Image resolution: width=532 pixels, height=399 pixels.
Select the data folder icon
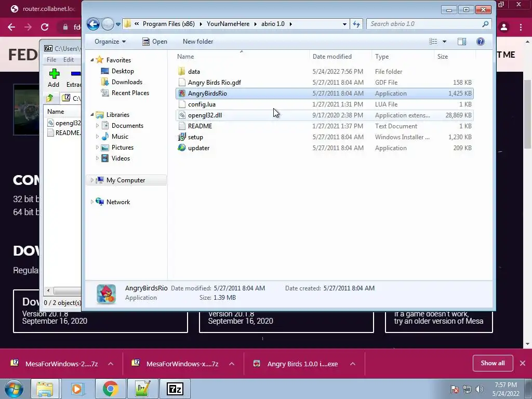[x=181, y=71]
